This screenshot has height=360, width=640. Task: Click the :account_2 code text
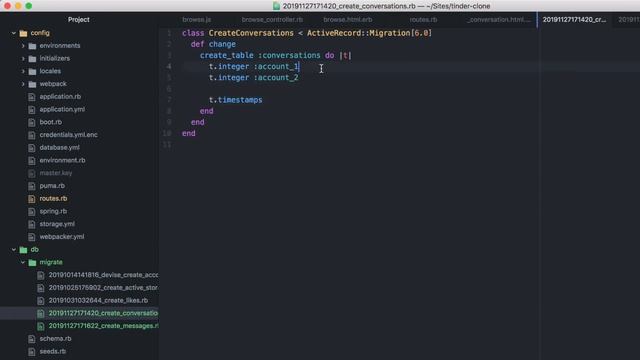[276, 78]
